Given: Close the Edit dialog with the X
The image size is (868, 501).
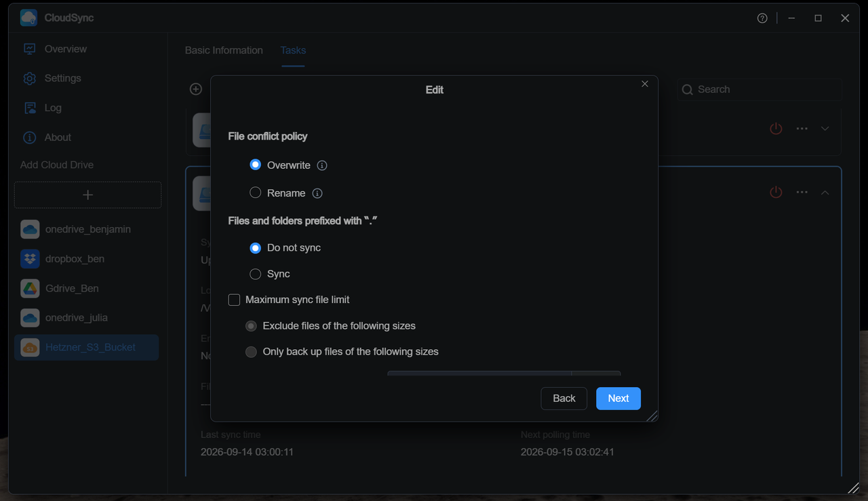Looking at the screenshot, I should click(645, 84).
